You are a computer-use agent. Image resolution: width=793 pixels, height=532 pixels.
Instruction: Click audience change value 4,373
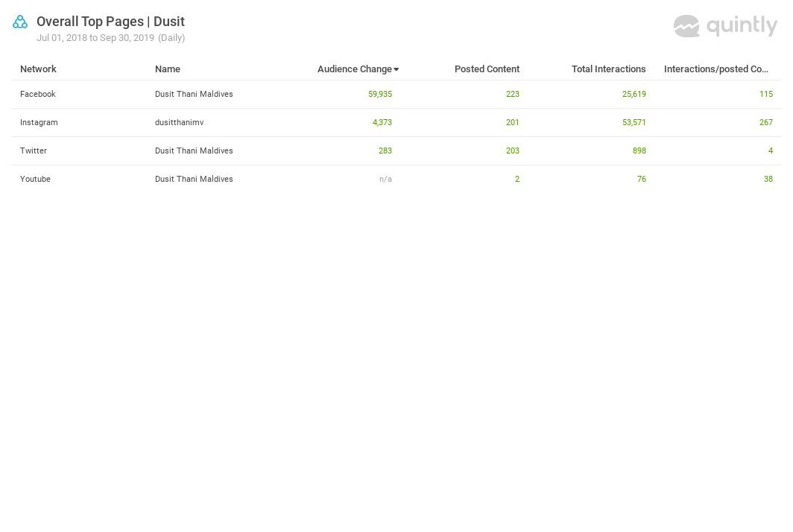(382, 122)
